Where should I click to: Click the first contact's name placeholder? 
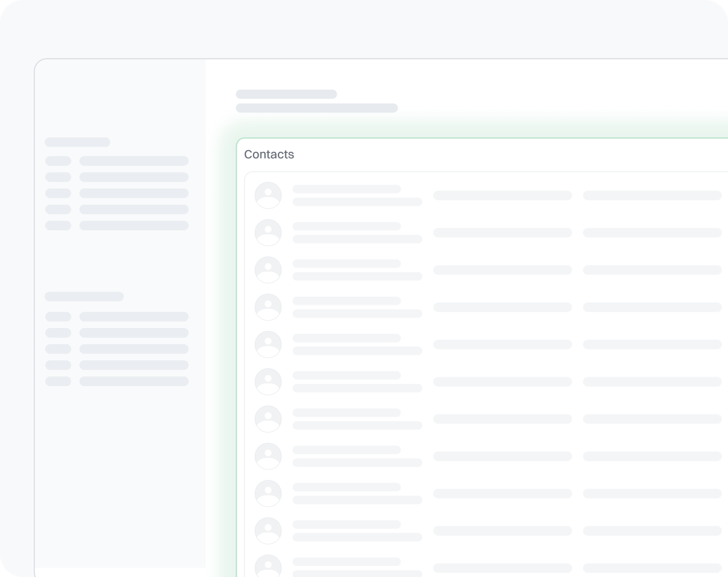347,189
